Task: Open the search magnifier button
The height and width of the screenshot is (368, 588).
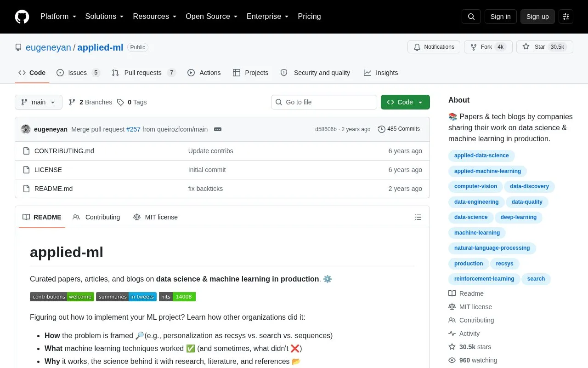Action: click(x=471, y=17)
